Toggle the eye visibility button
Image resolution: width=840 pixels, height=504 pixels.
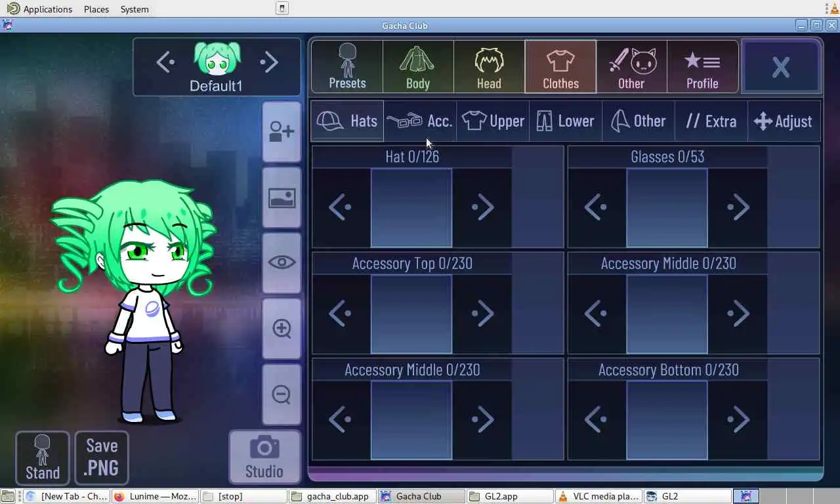(282, 262)
